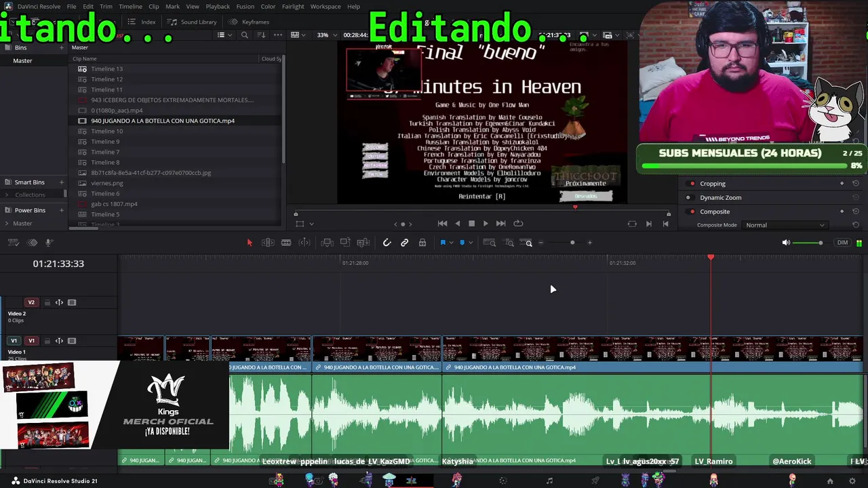This screenshot has width=868, height=488.
Task: Toggle timeline Snapping magnet
Action: coord(387,243)
